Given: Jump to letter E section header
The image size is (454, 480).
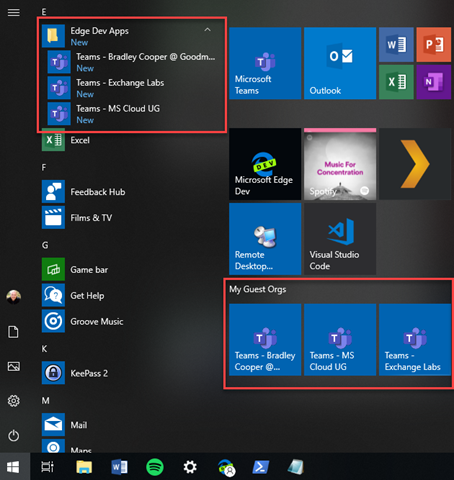Looking at the screenshot, I should (x=44, y=12).
